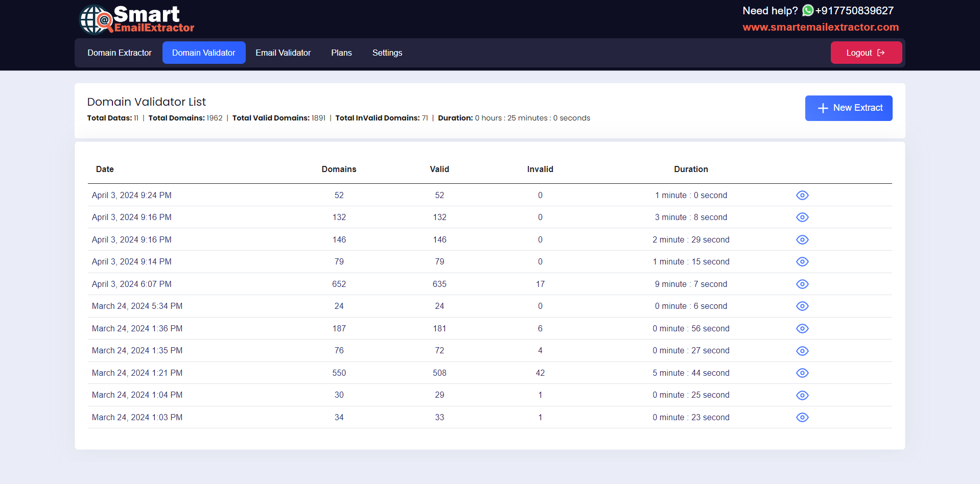Start a New Extract
Image resolution: width=980 pixels, height=484 pixels.
pyautogui.click(x=849, y=108)
